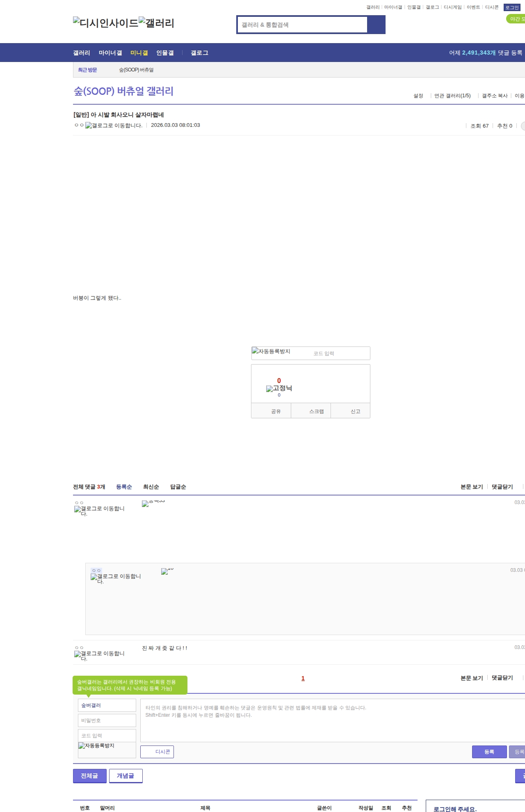Collapse comments with 댓글닫기 above the list

click(502, 487)
